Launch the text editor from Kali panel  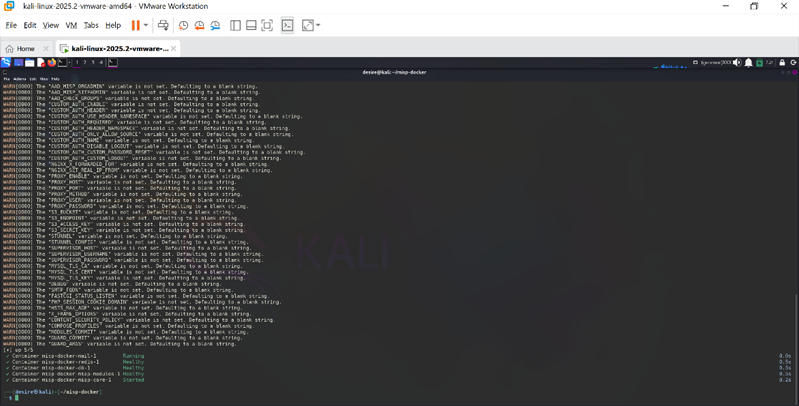(41, 63)
